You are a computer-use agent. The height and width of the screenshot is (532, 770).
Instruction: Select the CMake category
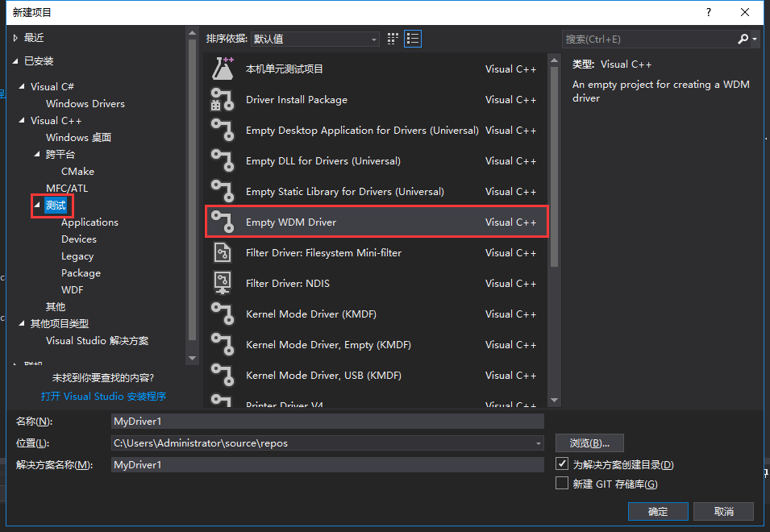(x=77, y=171)
